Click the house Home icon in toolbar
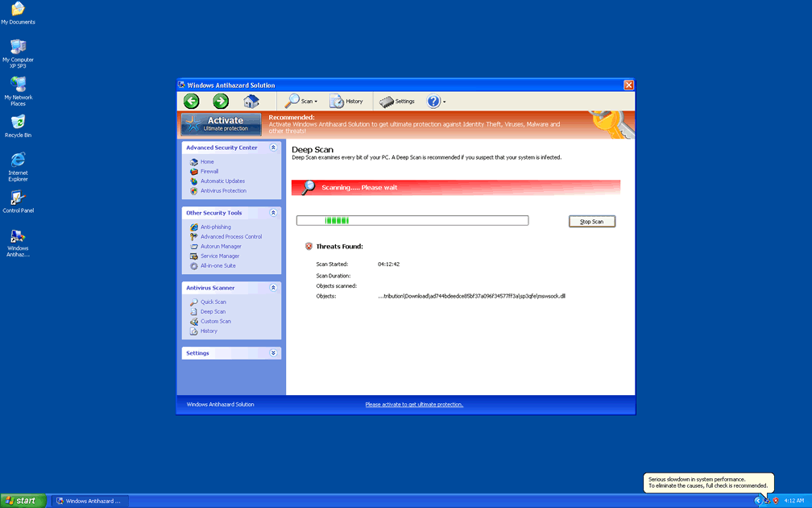The image size is (812, 508). [x=251, y=101]
